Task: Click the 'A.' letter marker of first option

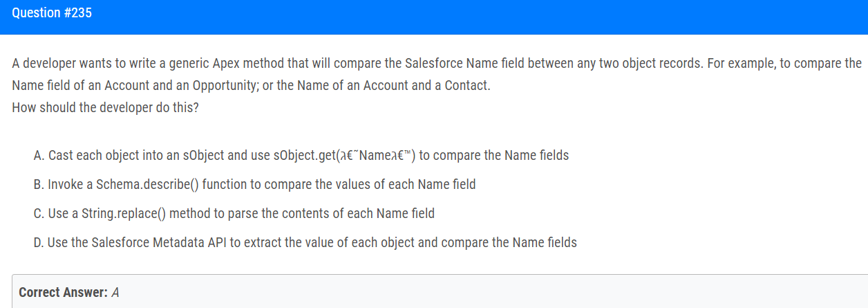Action: click(39, 156)
